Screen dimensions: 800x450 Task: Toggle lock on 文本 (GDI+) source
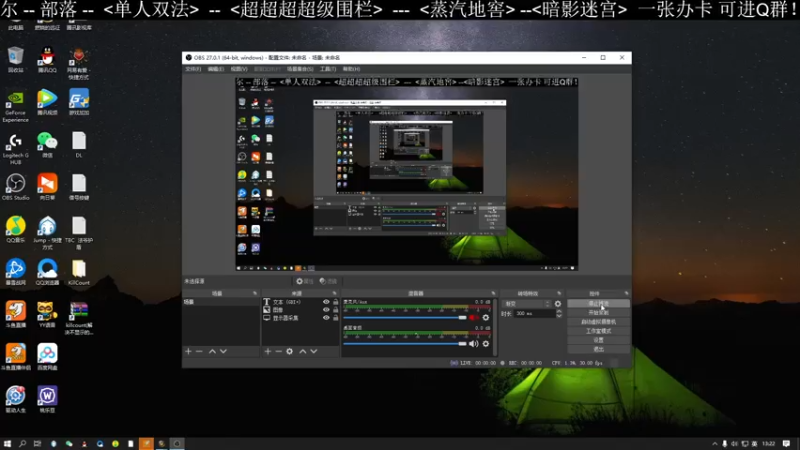click(336, 302)
